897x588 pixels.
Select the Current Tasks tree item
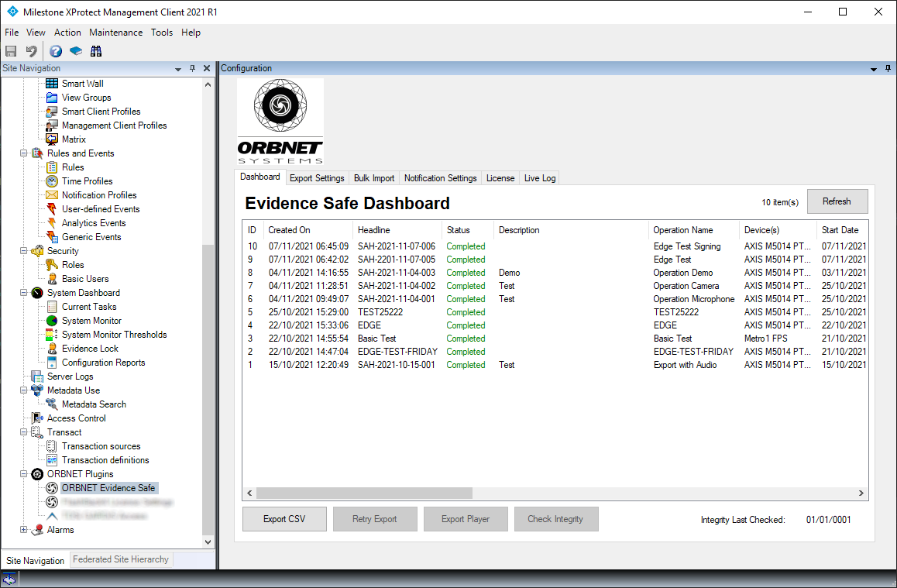pyautogui.click(x=89, y=307)
